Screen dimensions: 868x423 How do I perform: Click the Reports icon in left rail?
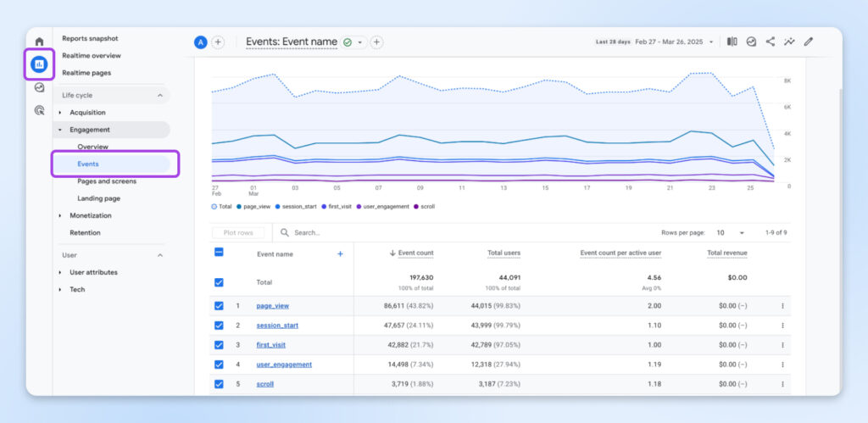tap(39, 64)
